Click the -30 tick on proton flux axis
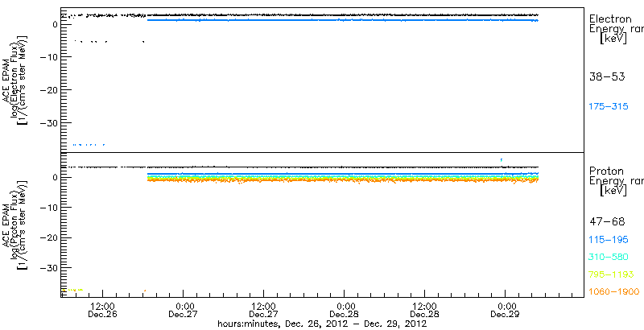This screenshot has width=644, height=330. tap(48, 267)
